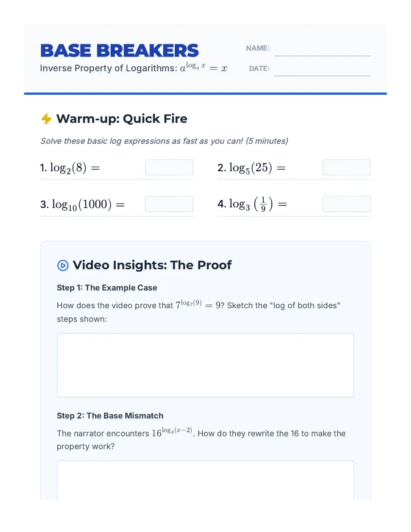411x532 pixels.
Task: Click the italic five-minute instruction text
Action: coord(164,141)
